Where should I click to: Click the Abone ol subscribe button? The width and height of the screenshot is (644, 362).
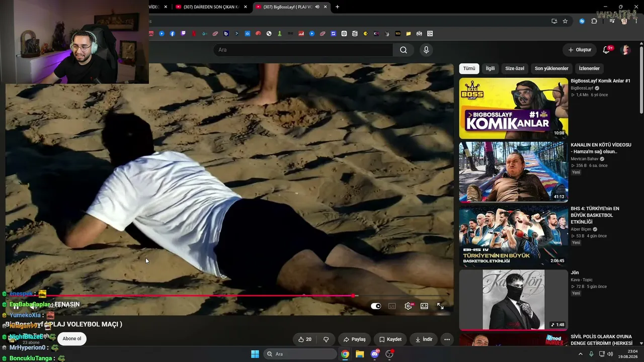tap(72, 339)
